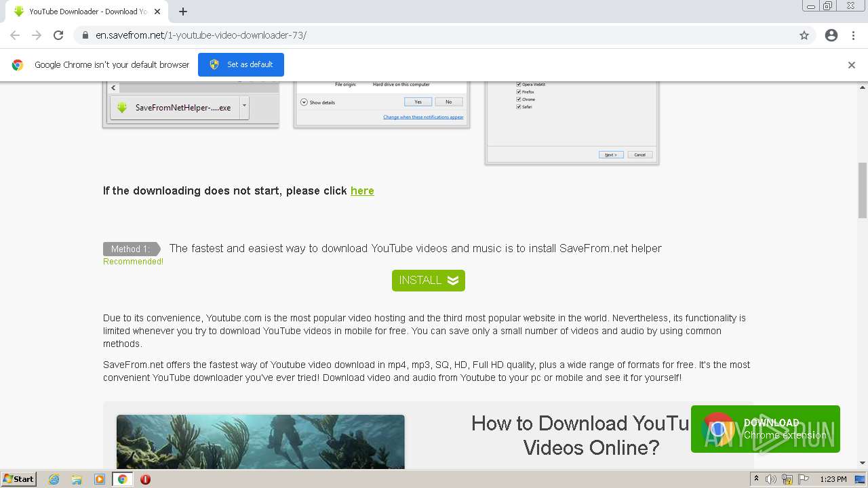Click the Download Chrome extension banner
This screenshot has height=488, width=868.
tap(766, 429)
